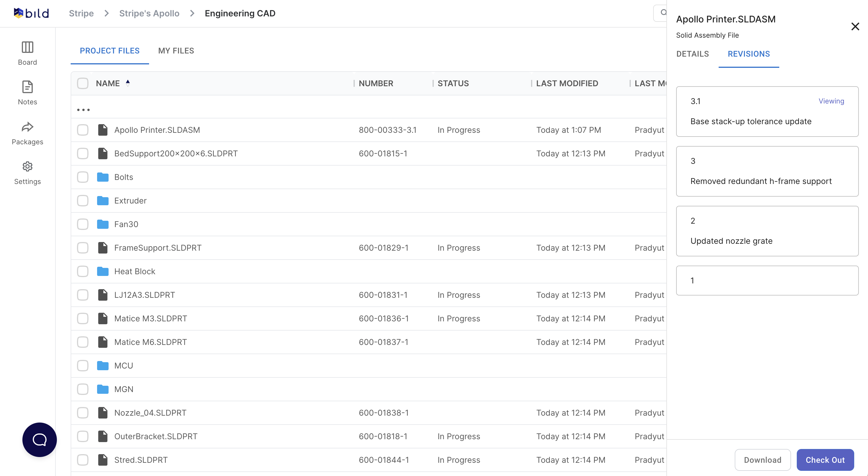This screenshot has height=476, width=868.
Task: Click the bild logo home icon
Action: click(x=30, y=12)
